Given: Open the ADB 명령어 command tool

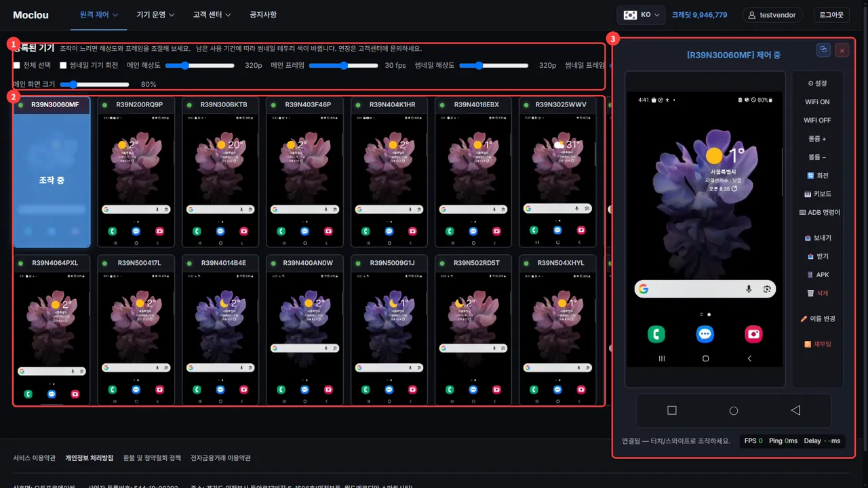Looking at the screenshot, I should pyautogui.click(x=819, y=212).
